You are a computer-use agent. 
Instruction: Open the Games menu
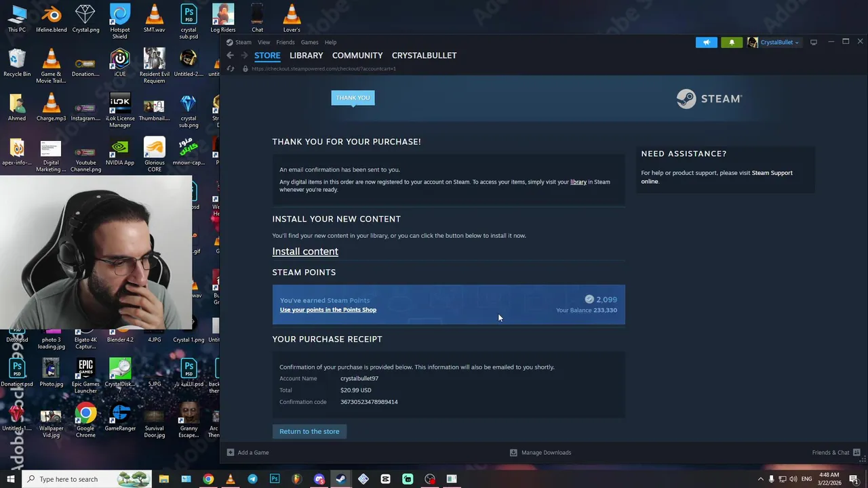310,42
